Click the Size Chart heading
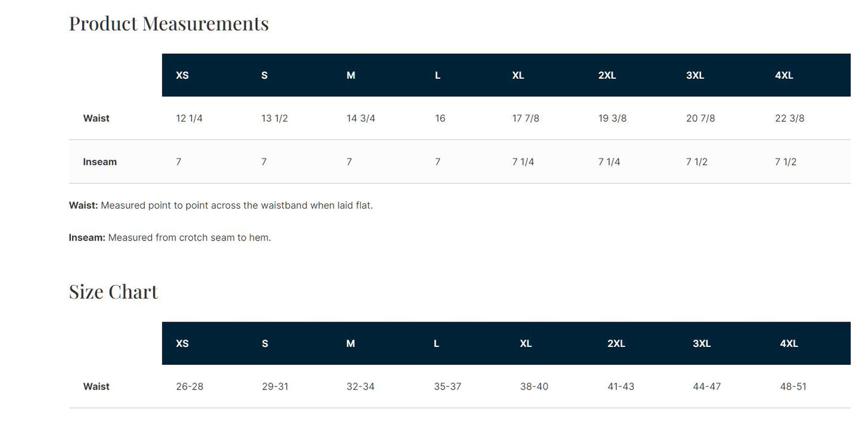 (x=114, y=292)
